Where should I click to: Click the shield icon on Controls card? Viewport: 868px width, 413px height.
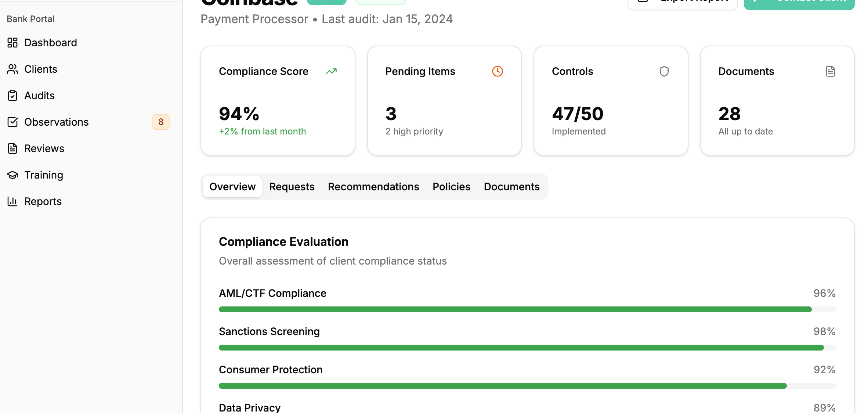click(664, 71)
